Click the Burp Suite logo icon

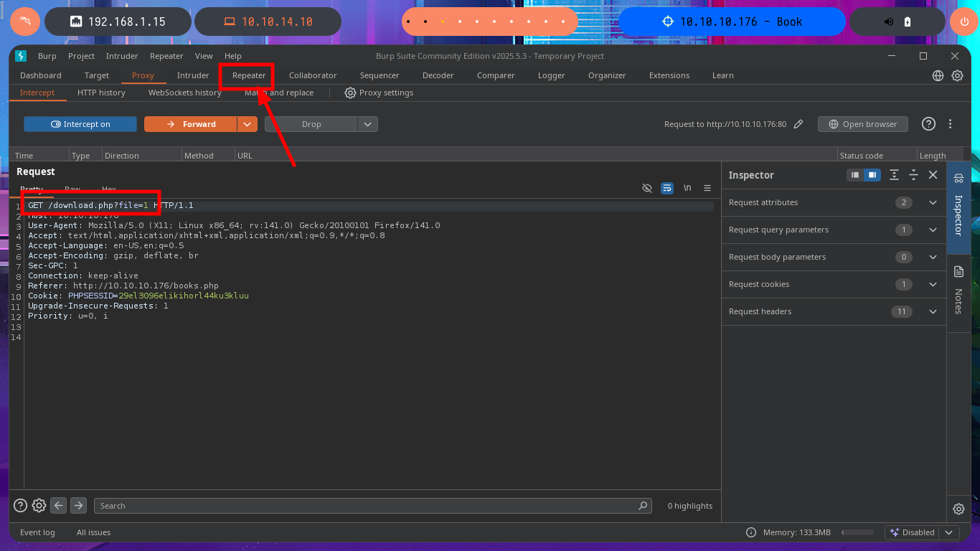click(21, 56)
